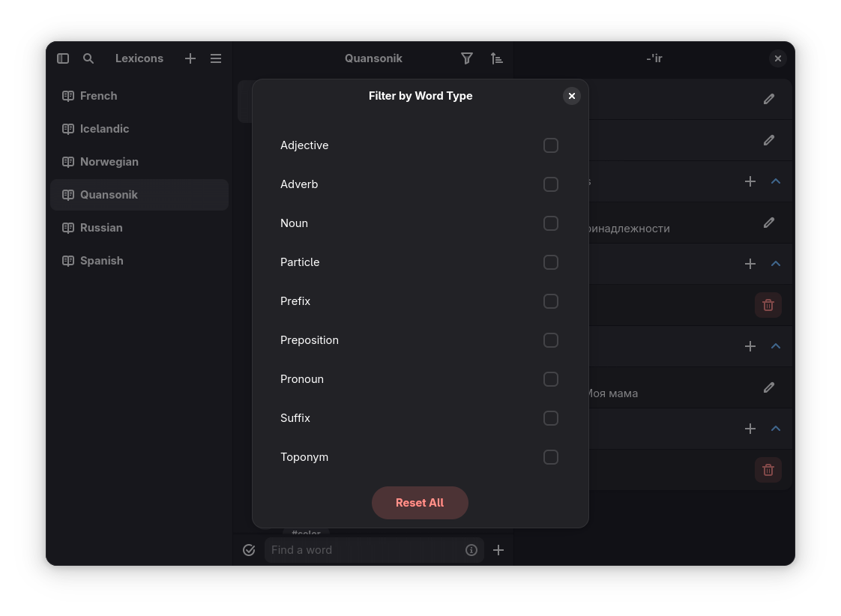This screenshot has height=616, width=841.
Task: Add new word using bottom plus button
Action: [498, 550]
